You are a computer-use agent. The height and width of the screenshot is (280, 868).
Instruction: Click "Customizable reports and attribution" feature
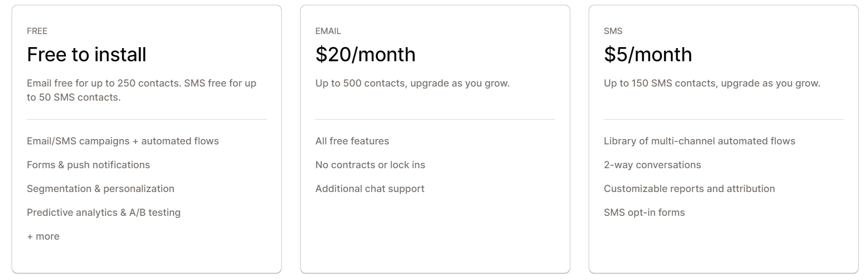[689, 189]
